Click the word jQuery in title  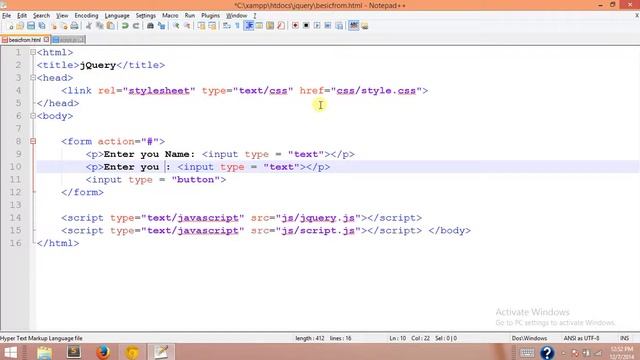98,65
